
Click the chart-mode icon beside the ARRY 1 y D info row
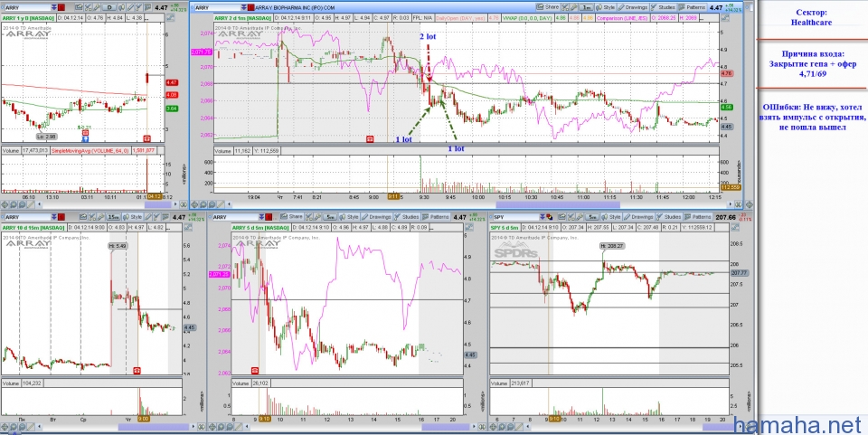point(170,18)
